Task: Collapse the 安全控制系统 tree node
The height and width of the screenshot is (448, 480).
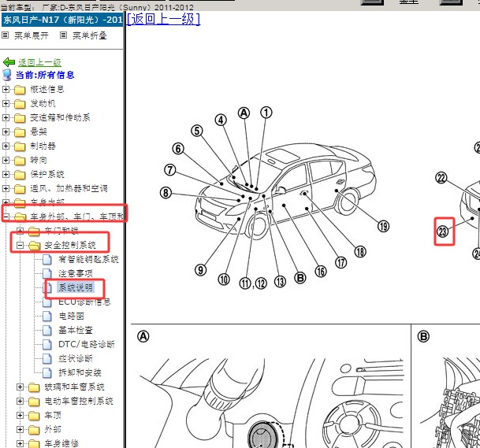Action: (x=20, y=245)
